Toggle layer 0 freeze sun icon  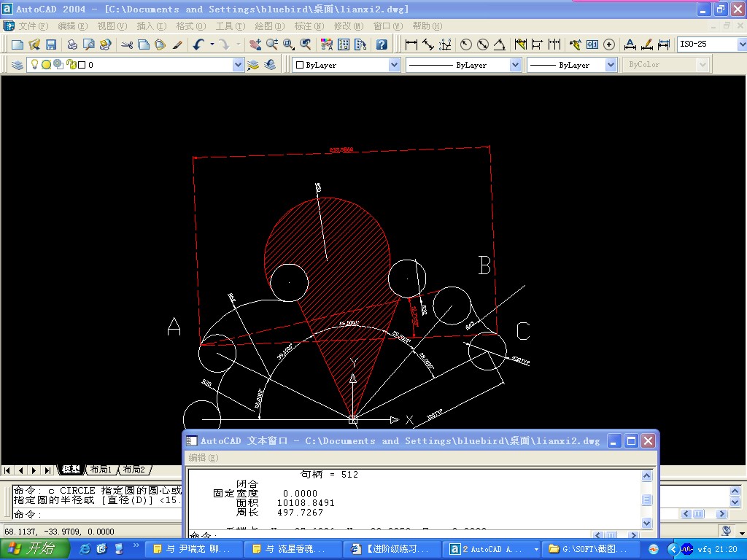(x=46, y=64)
